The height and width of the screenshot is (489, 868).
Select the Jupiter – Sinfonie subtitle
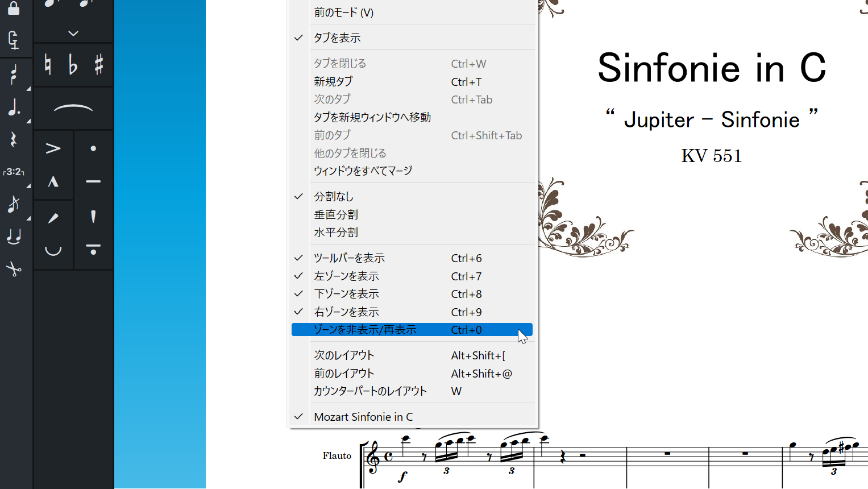click(x=712, y=119)
